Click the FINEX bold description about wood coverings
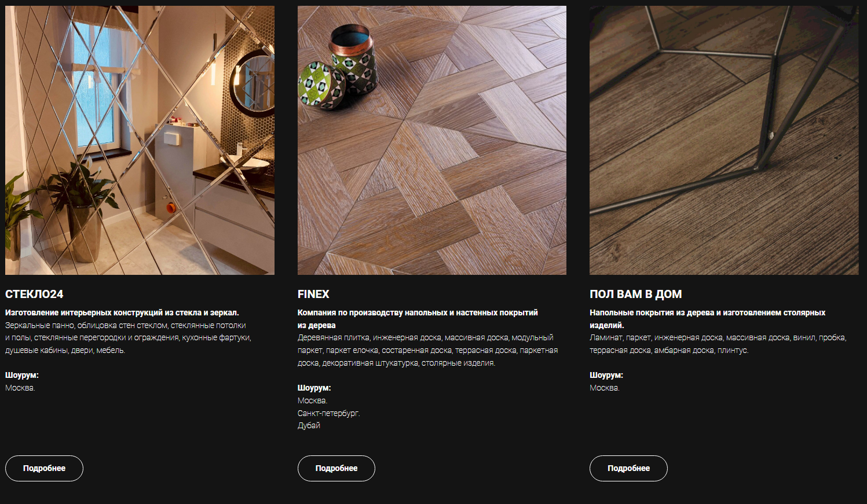The width and height of the screenshot is (867, 504). point(418,319)
